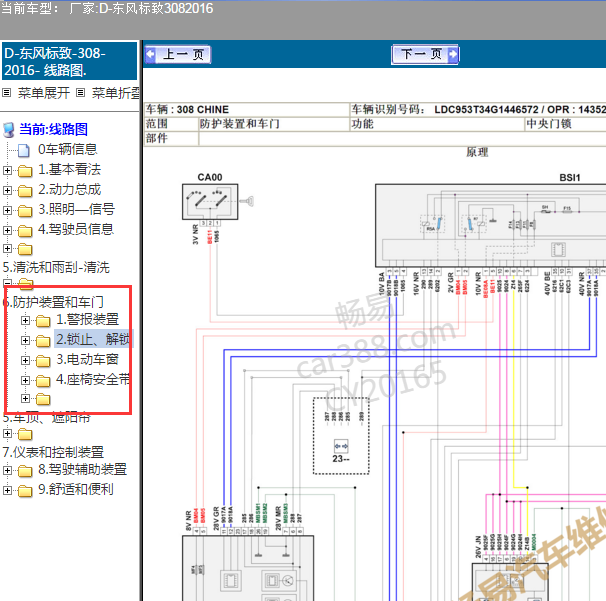Expand the 9.舒适和便利 folder node
The width and height of the screenshot is (606, 601).
(x=7, y=490)
